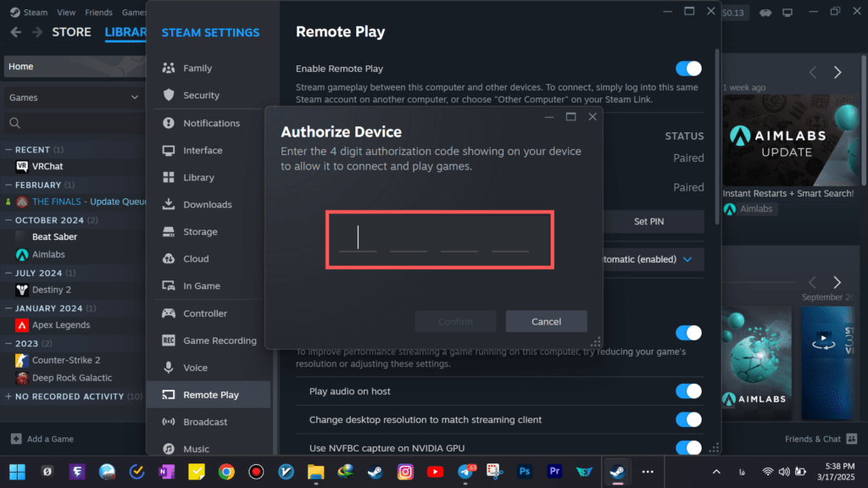Click the back arrow in Steam navigation
Viewport: 868px width, 488px height.
14,32
